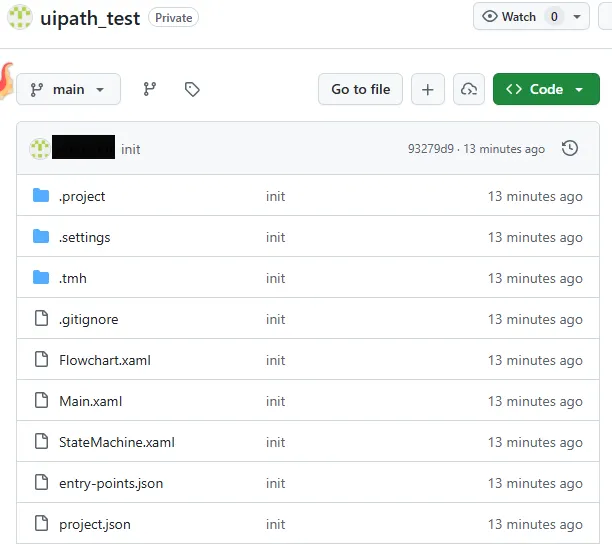Open init commit message in .tmh row
The width and height of the screenshot is (612, 544).
[276, 278]
